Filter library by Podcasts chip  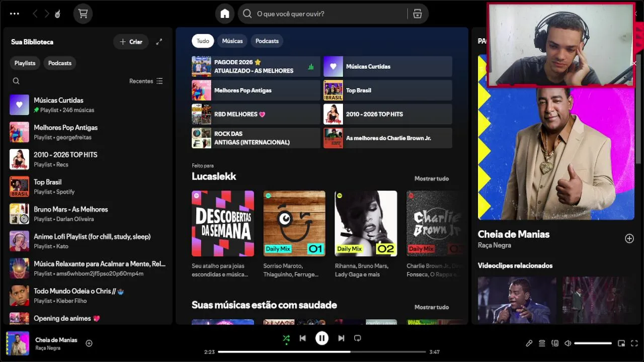click(60, 63)
